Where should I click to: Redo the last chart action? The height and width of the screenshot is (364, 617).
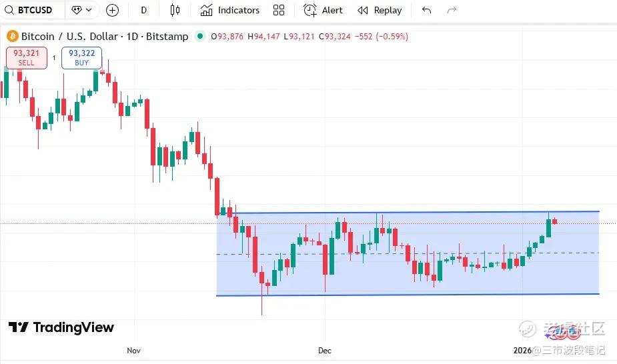(x=452, y=10)
